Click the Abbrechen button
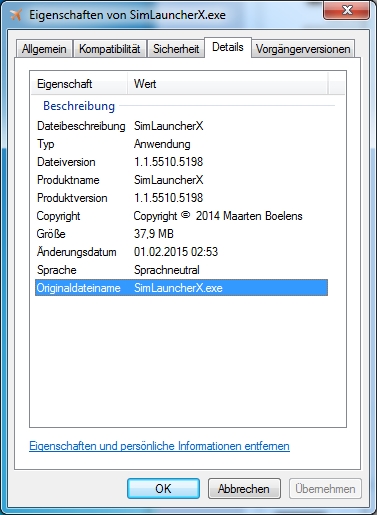The height and width of the screenshot is (515, 377). pyautogui.click(x=244, y=489)
